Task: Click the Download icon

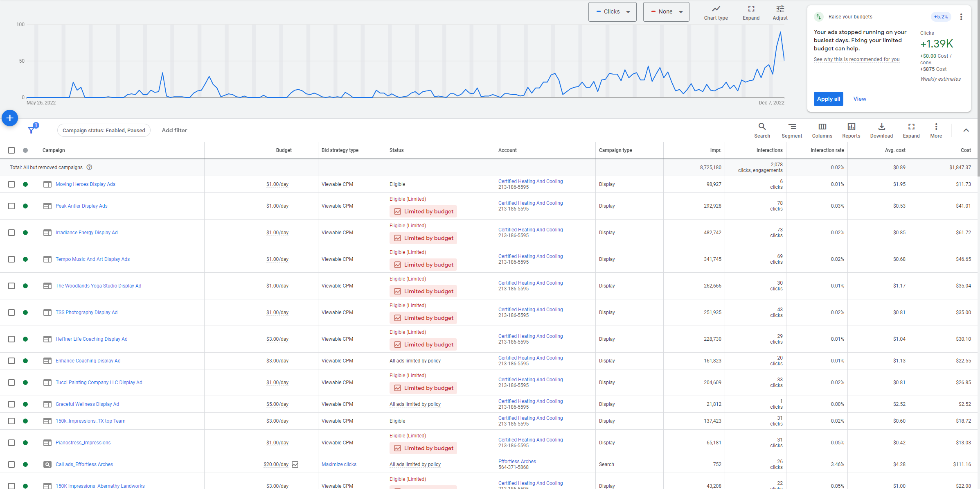Action: click(881, 127)
